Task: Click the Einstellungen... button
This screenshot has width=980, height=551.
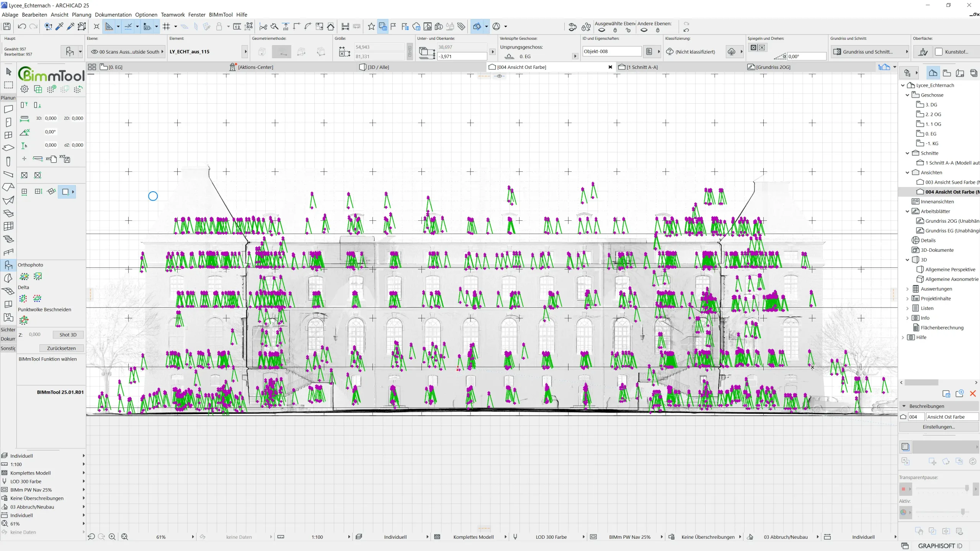Action: point(938,427)
